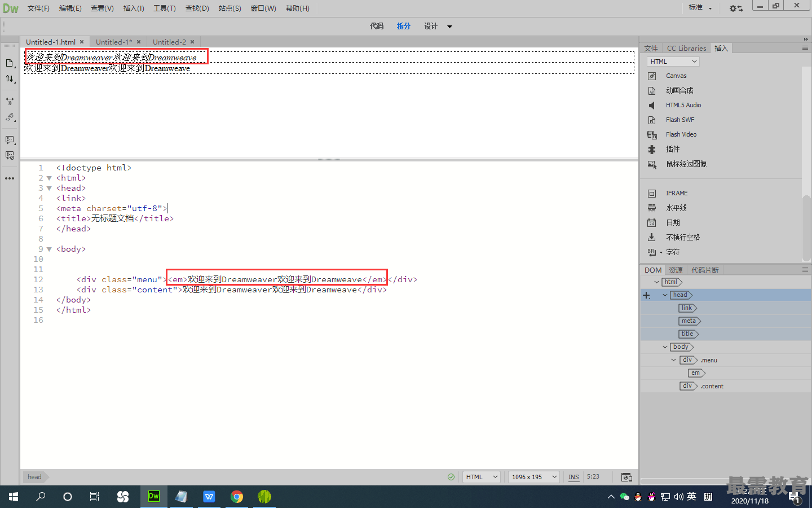This screenshot has height=508, width=812.
Task: Insert the date (日期)
Action: [672, 222]
